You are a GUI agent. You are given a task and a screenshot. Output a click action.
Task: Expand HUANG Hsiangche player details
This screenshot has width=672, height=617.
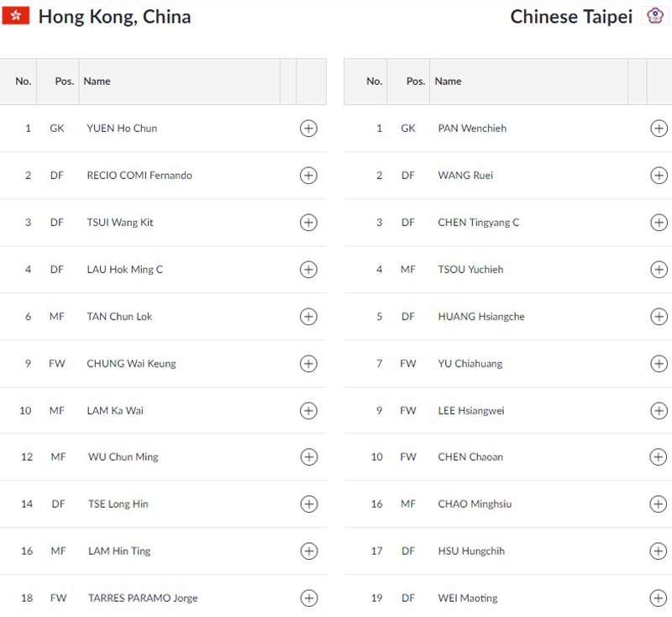point(659,316)
